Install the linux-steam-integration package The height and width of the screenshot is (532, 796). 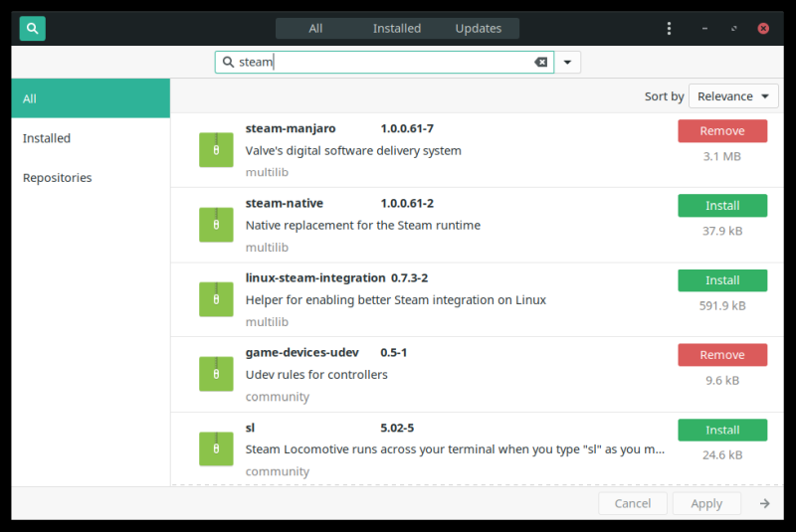pos(722,280)
